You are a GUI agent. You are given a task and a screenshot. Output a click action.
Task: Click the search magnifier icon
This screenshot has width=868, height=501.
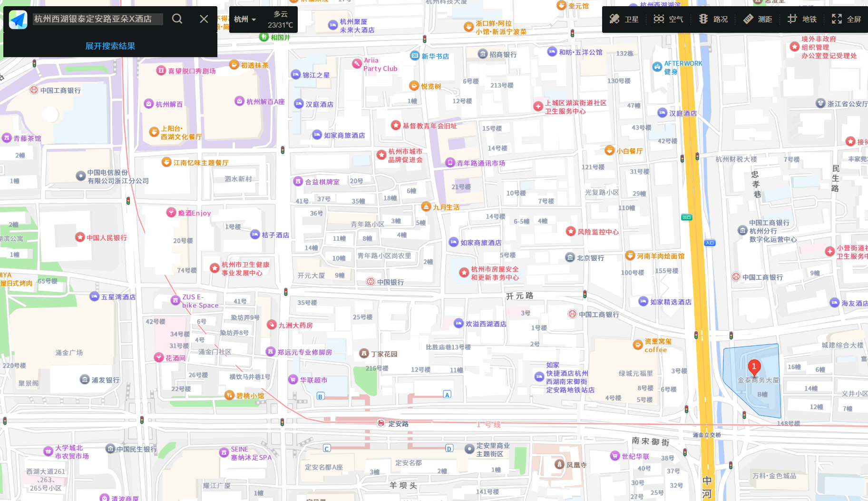click(x=177, y=19)
